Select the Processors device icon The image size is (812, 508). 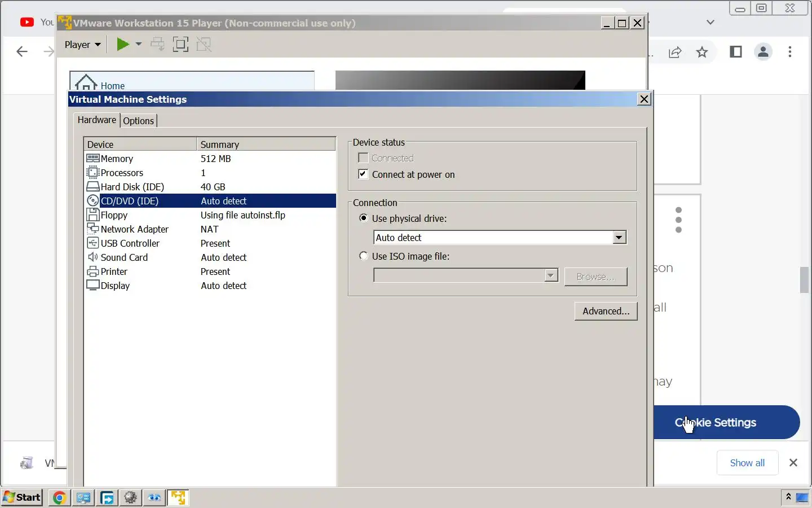tap(93, 173)
